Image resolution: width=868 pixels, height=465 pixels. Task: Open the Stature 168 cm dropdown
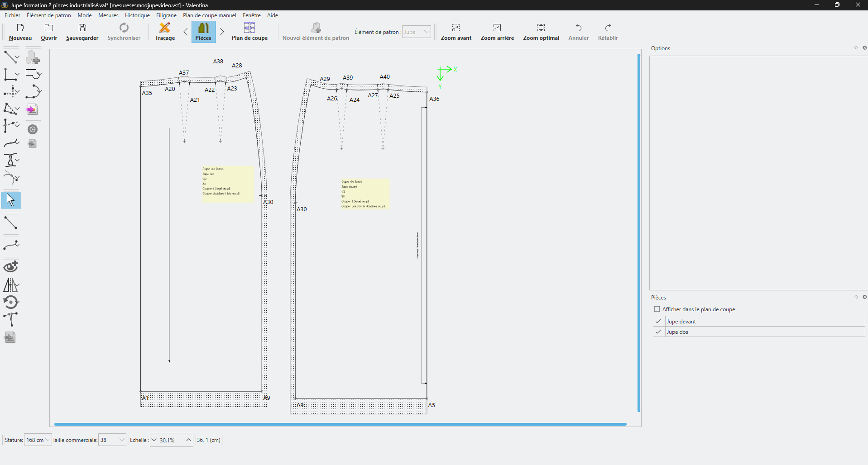(x=38, y=440)
